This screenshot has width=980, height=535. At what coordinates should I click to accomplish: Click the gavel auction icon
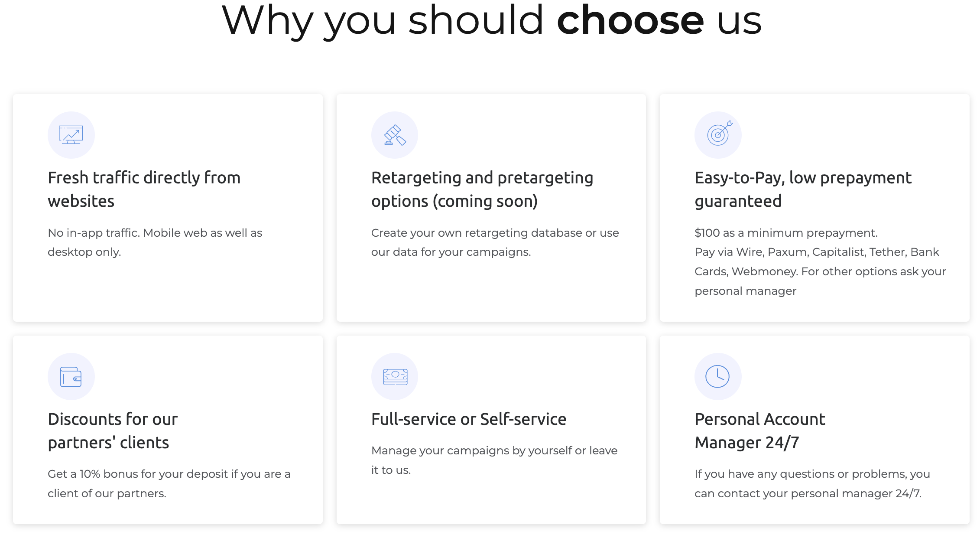point(395,135)
